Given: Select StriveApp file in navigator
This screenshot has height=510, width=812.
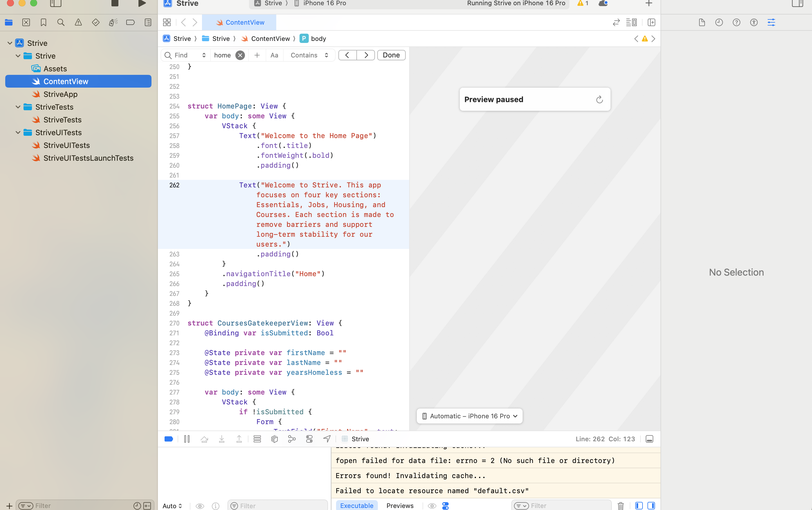Looking at the screenshot, I should [60, 94].
